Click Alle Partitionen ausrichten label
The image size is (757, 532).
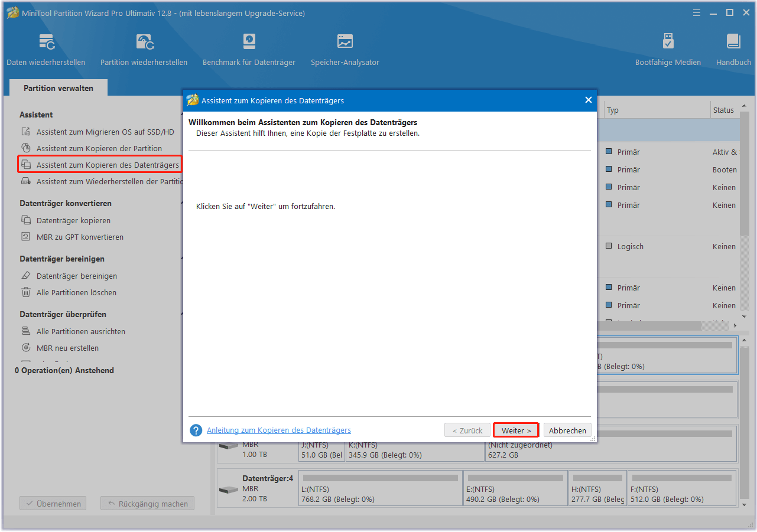81,331
